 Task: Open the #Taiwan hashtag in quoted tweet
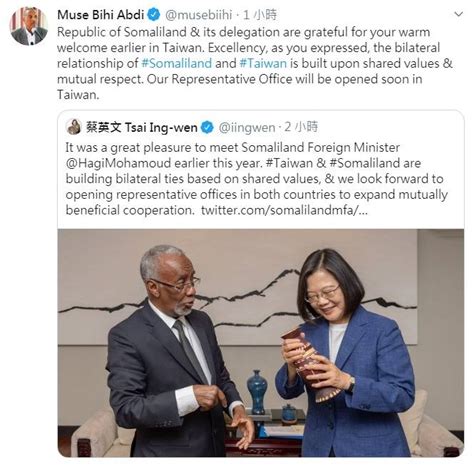(289, 163)
